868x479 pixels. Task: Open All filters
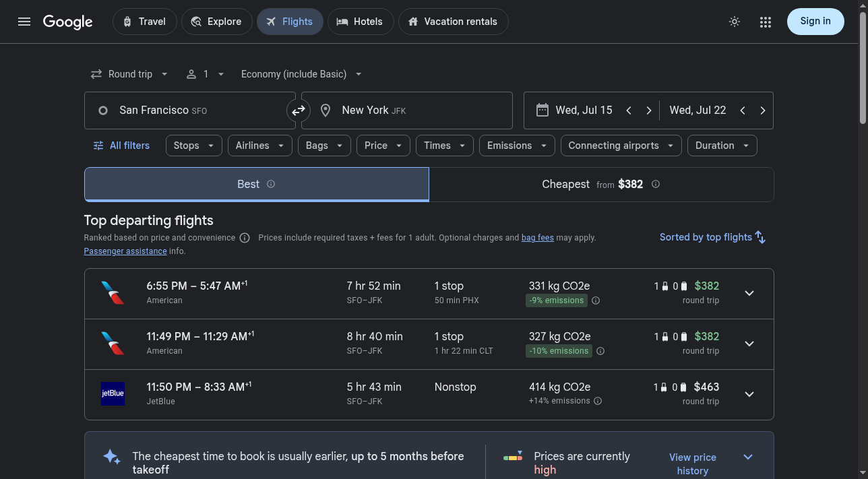point(121,146)
